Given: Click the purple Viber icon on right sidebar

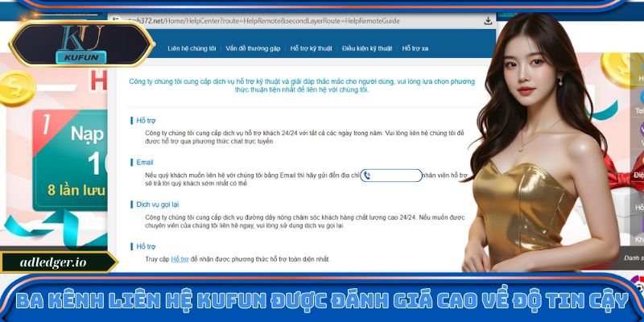Looking at the screenshot, I should coord(639,130).
